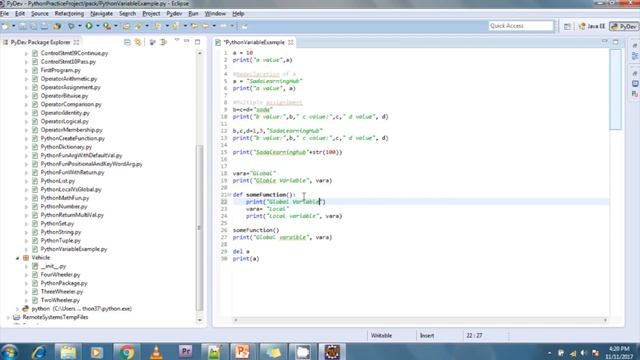Open the Window menu
This screenshot has height=360, width=640.
[215, 13]
